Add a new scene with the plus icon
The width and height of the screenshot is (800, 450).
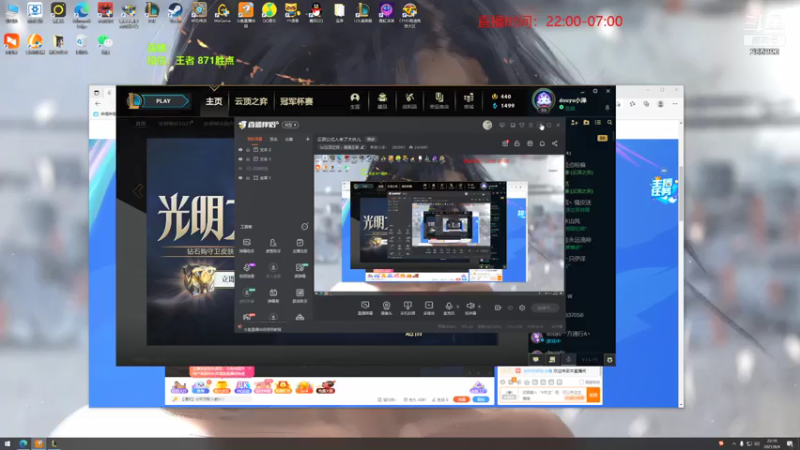point(307,139)
